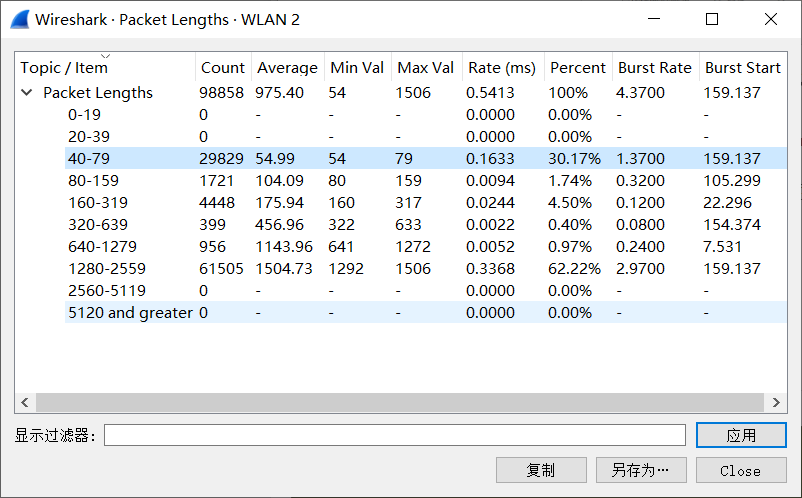
Task: Collapse the Packet Lengths tree node
Action: pos(26,93)
